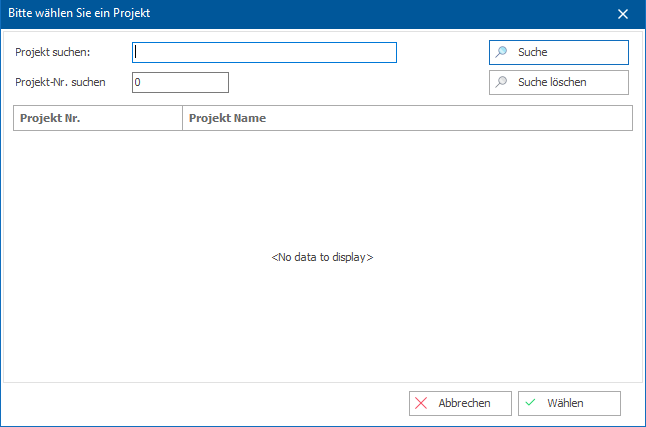646x427 pixels.
Task: Cancel with the Abbrechen button
Action: pos(460,403)
